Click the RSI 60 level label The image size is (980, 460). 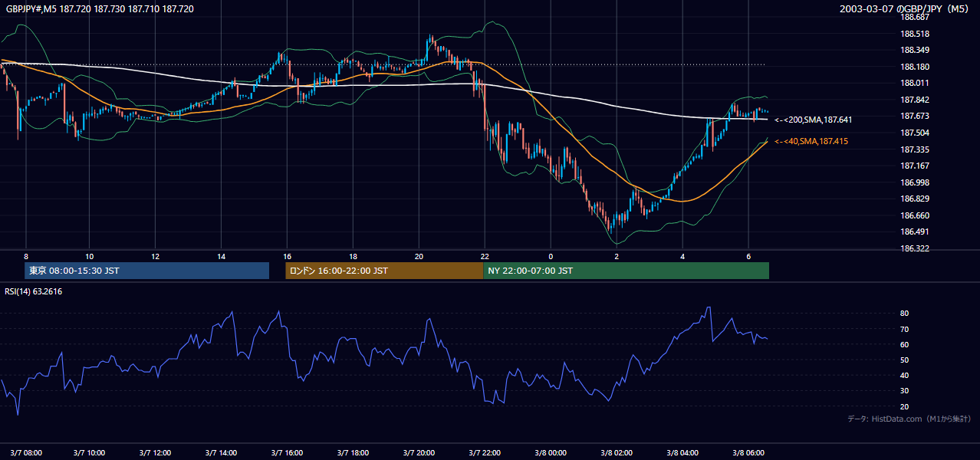pyautogui.click(x=904, y=344)
